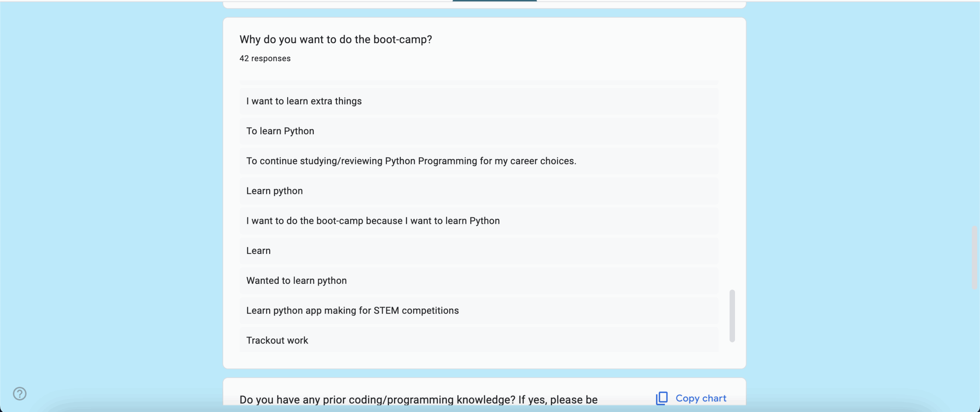Click response about studying Python for career choices
Screen dimensions: 980x412
coord(411,161)
